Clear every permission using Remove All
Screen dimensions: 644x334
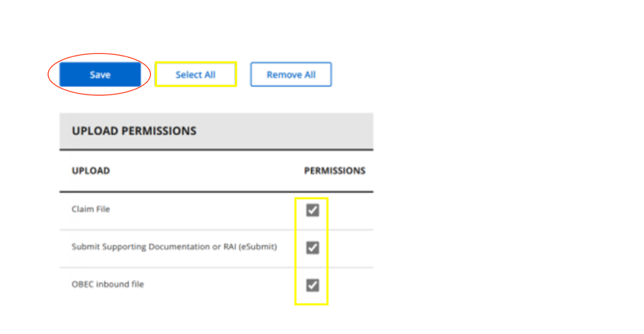[x=291, y=75]
